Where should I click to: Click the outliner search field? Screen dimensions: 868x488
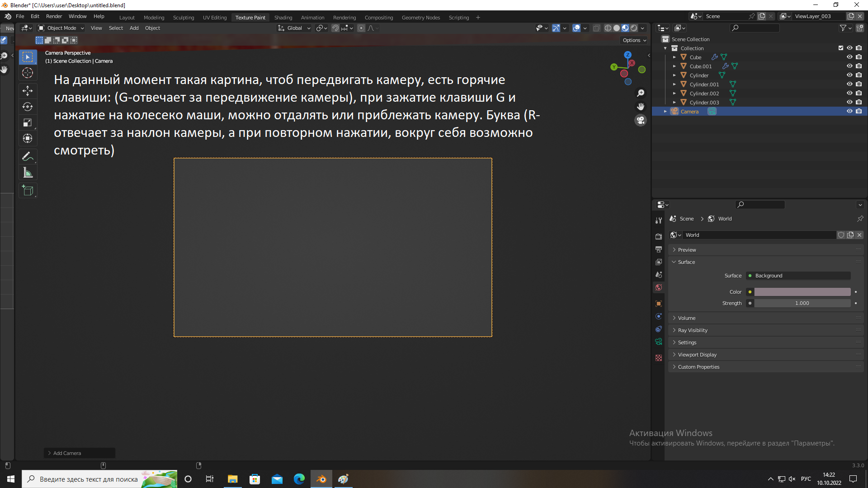point(755,28)
